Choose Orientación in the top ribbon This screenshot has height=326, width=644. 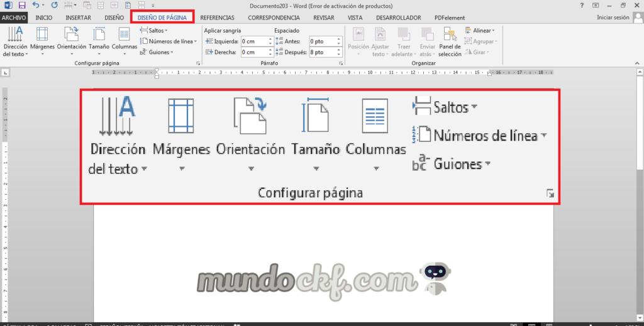(72, 41)
